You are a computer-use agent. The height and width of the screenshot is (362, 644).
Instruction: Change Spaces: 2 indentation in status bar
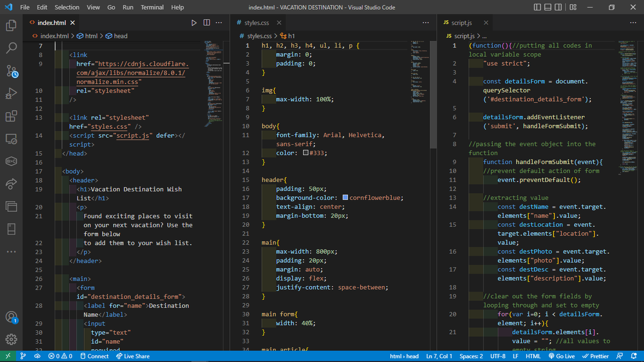[x=471, y=356]
